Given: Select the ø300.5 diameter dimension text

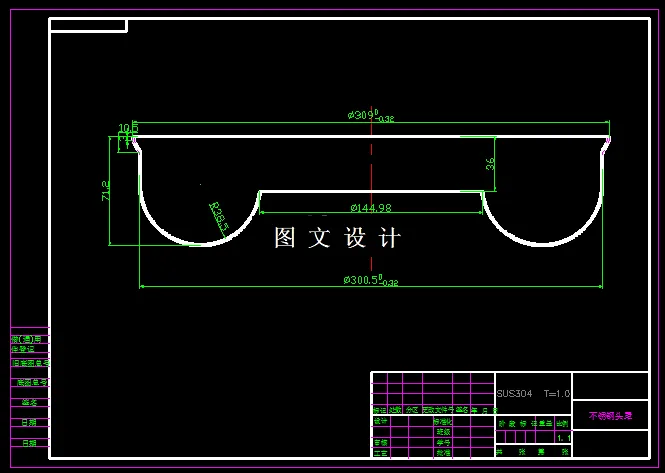Looking at the screenshot, I should [x=371, y=280].
